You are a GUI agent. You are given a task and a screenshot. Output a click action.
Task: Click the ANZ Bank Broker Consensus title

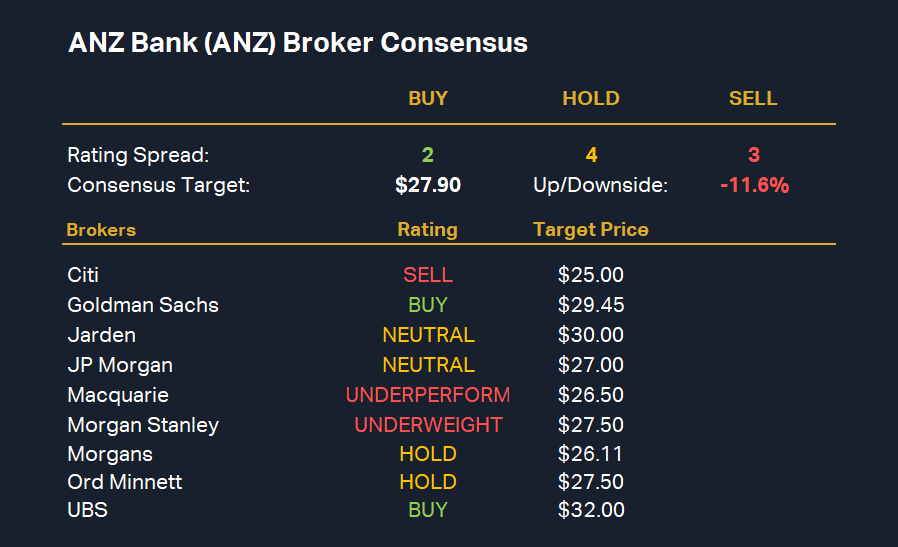pos(298,44)
